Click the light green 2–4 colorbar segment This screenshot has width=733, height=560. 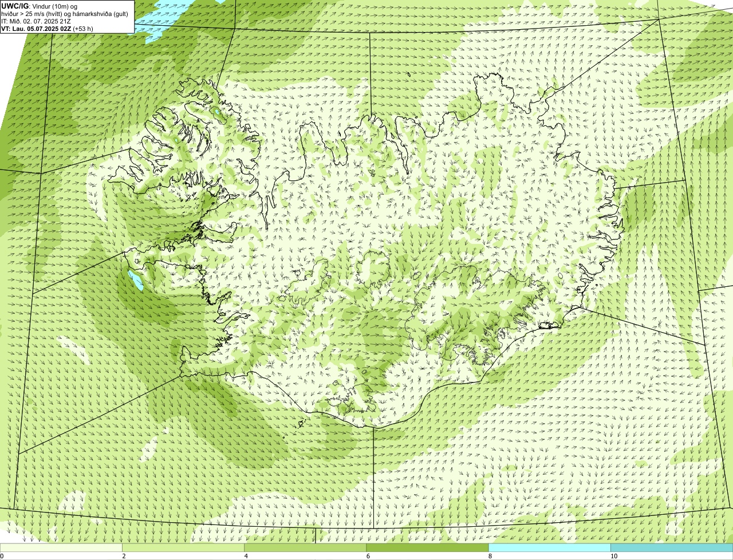183,547
